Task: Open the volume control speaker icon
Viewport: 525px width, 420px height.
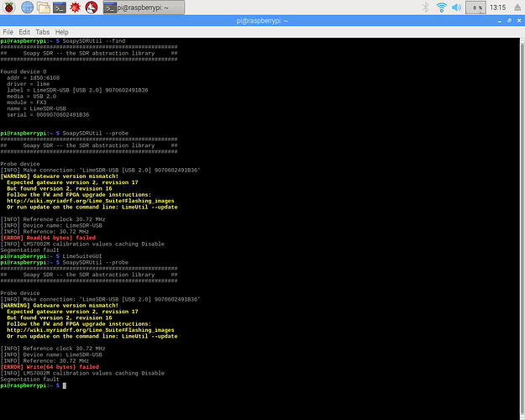Action: 456,8
